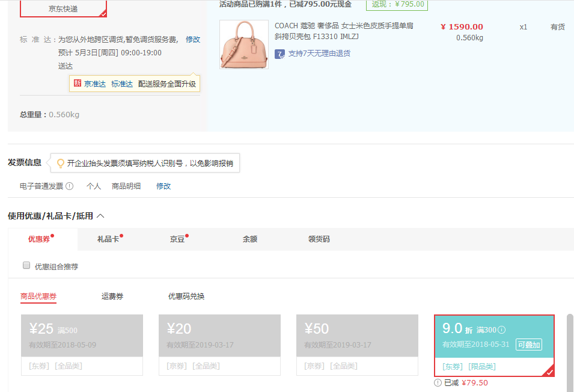
Task: Click the price ¥ 1590.00
Action: pyautogui.click(x=462, y=26)
